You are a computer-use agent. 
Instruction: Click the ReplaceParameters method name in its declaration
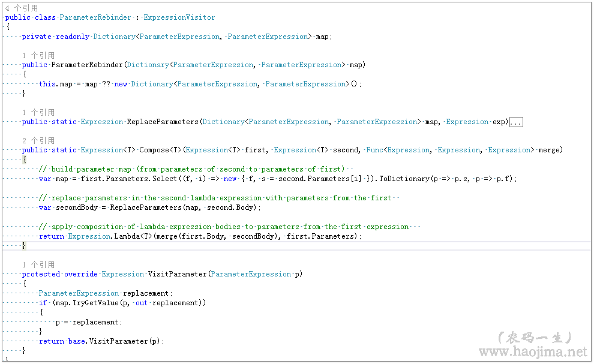point(162,122)
